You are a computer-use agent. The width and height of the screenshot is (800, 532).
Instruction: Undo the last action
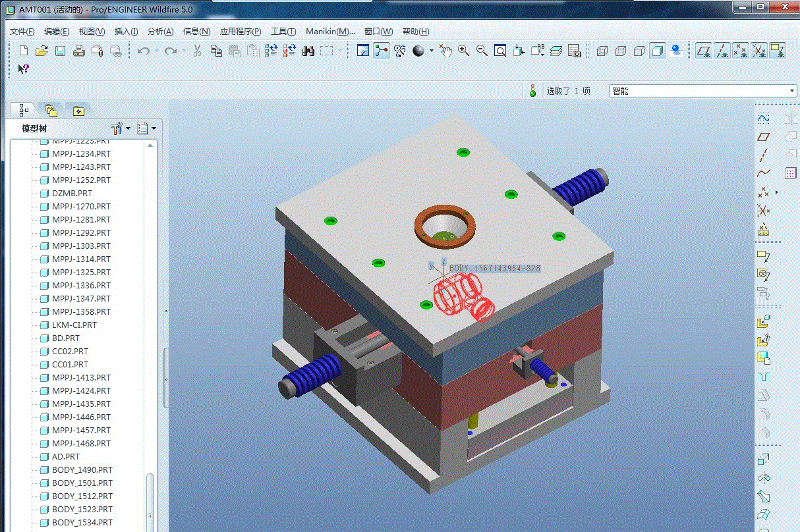144,51
